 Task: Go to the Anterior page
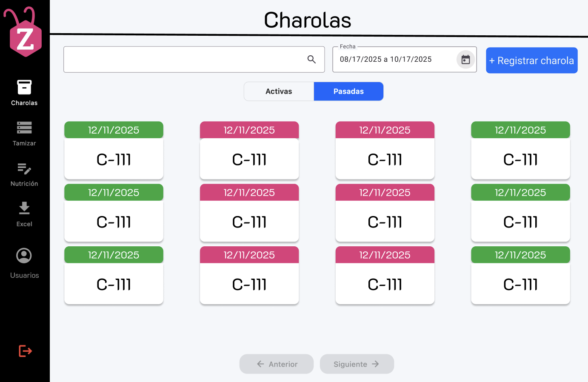tap(277, 364)
